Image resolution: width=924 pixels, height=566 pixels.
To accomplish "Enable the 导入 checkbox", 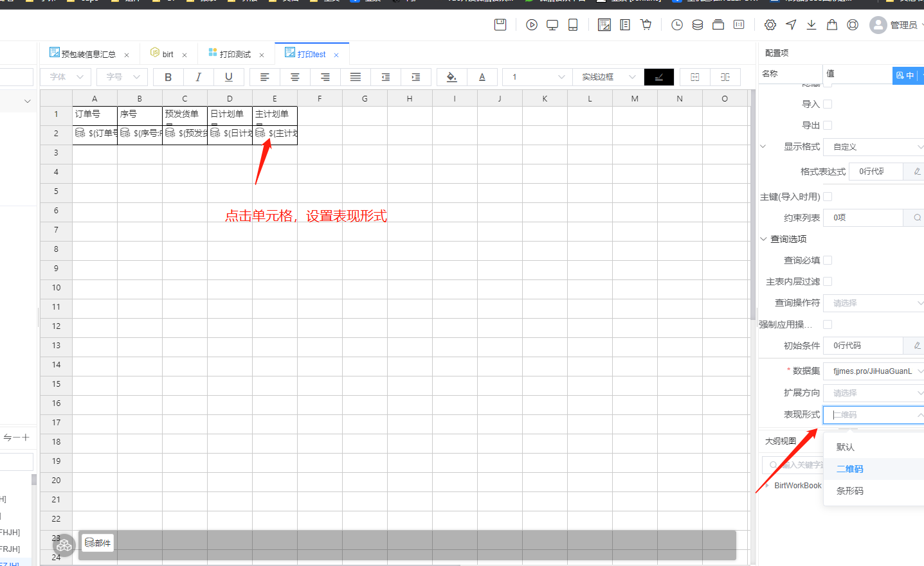I will (x=828, y=104).
